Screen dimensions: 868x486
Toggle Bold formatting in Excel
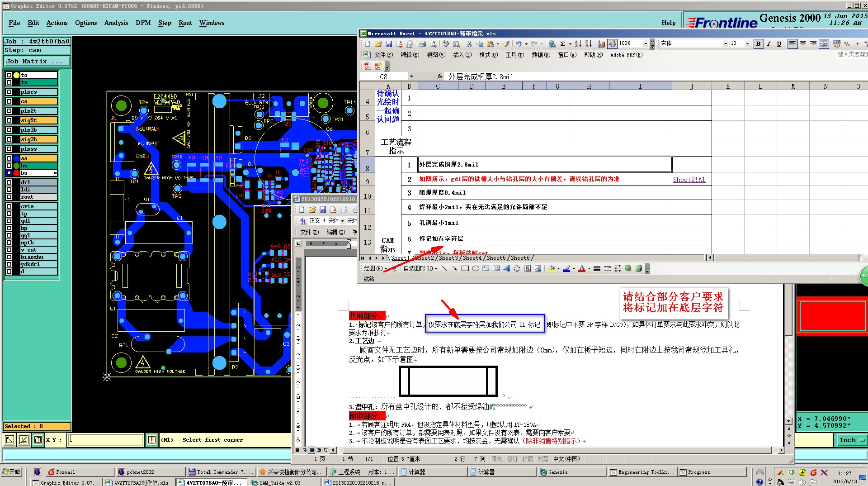click(758, 44)
